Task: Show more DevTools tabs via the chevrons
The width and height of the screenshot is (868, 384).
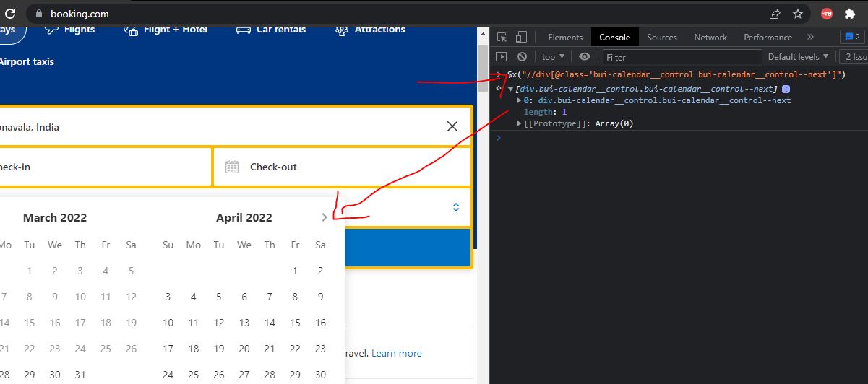Action: coord(810,37)
